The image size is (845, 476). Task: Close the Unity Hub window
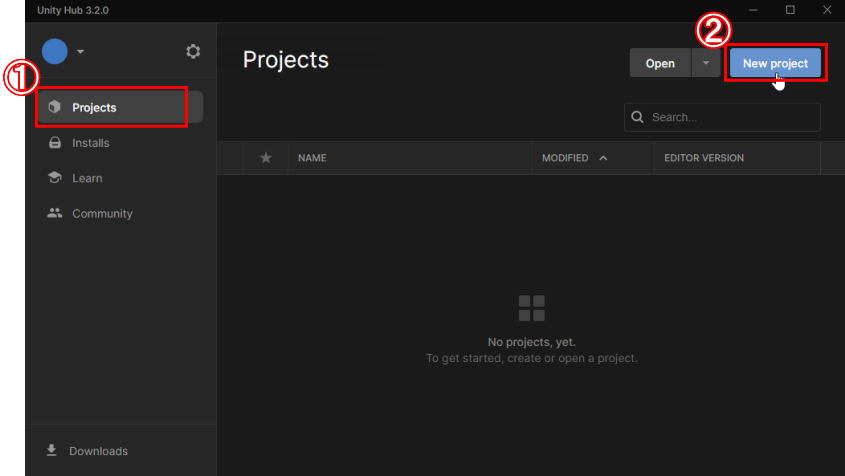pos(827,10)
